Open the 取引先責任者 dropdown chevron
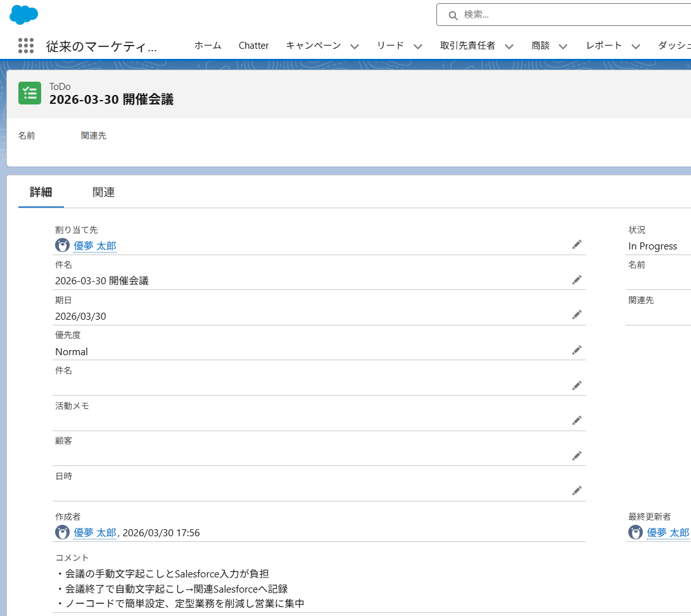 510,46
